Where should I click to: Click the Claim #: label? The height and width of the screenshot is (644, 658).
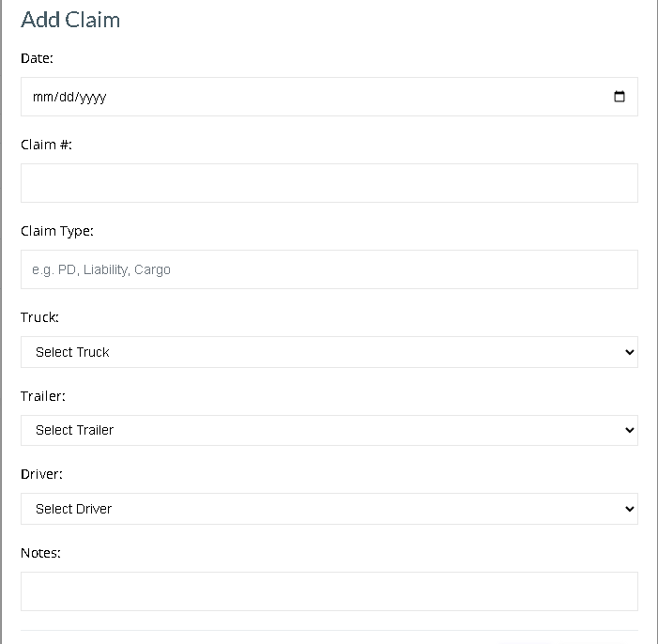[46, 145]
